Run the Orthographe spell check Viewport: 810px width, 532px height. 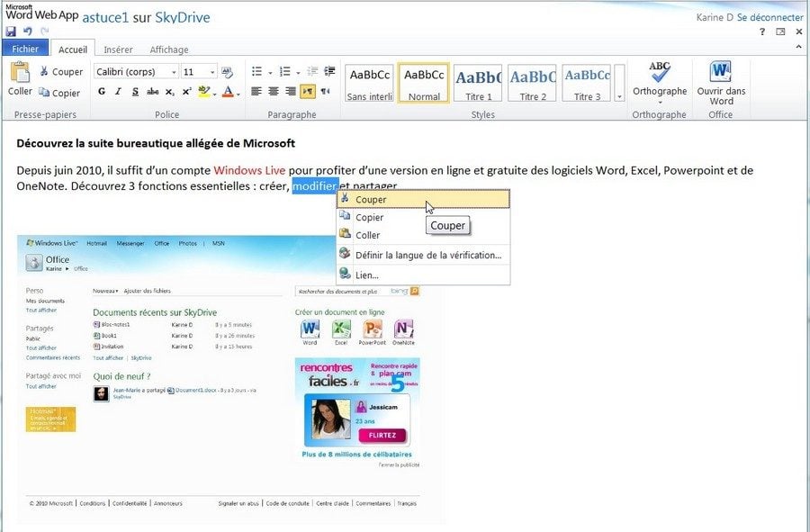[660, 81]
